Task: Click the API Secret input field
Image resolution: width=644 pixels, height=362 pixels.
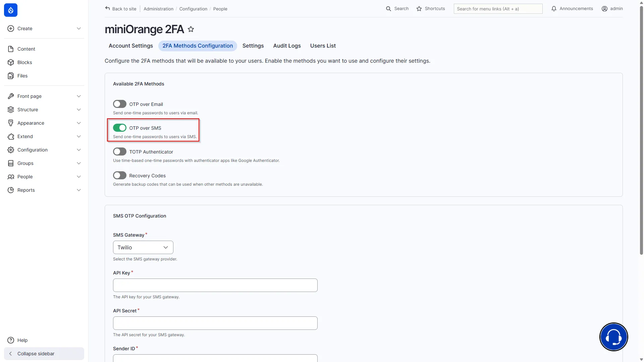Action: (215, 323)
